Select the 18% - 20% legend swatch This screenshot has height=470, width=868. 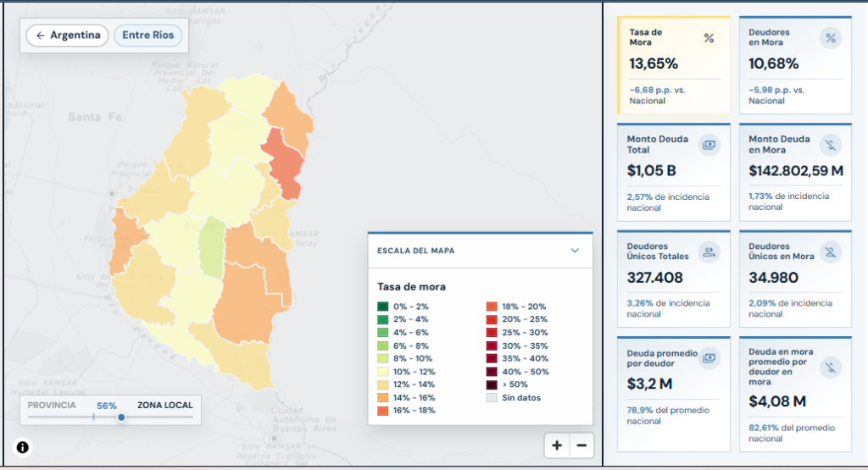[492, 307]
